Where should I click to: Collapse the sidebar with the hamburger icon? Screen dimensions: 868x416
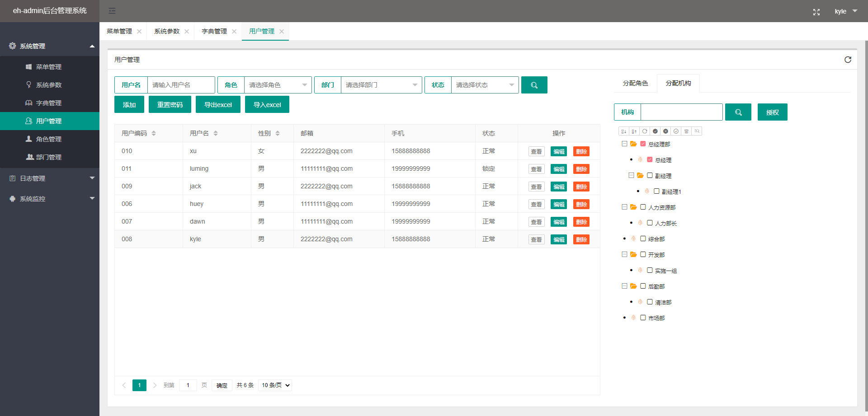click(112, 11)
